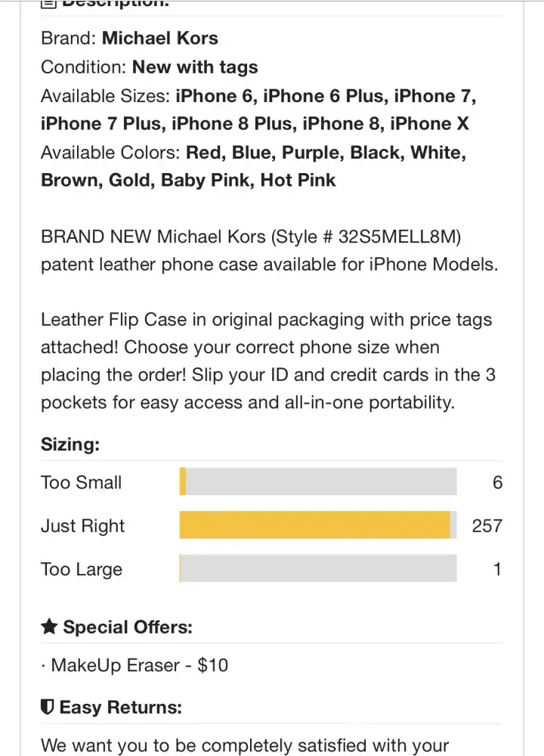Click the New with tags condition text
Screen dimensions: 544x756
tap(195, 67)
